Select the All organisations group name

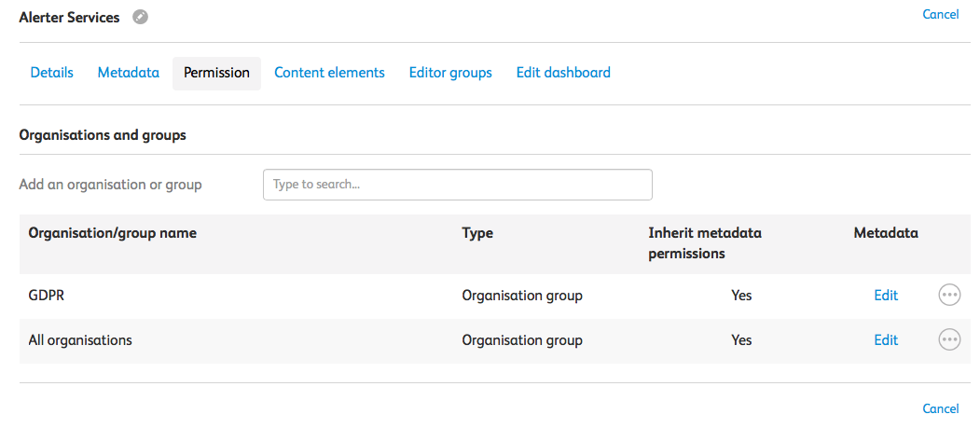point(80,340)
